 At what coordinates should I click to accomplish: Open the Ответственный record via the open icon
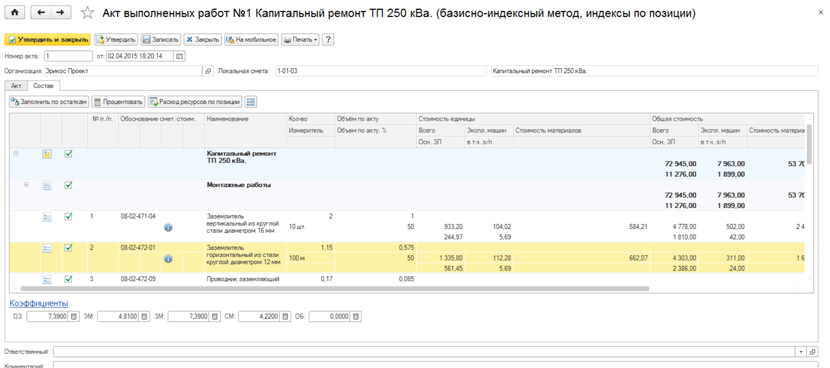[x=813, y=352]
